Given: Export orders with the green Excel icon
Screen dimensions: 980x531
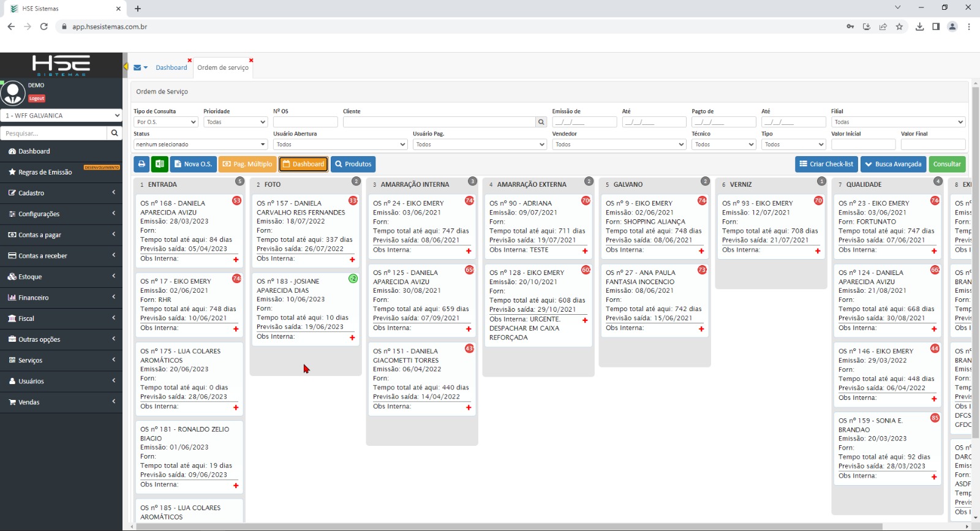Looking at the screenshot, I should tap(159, 164).
